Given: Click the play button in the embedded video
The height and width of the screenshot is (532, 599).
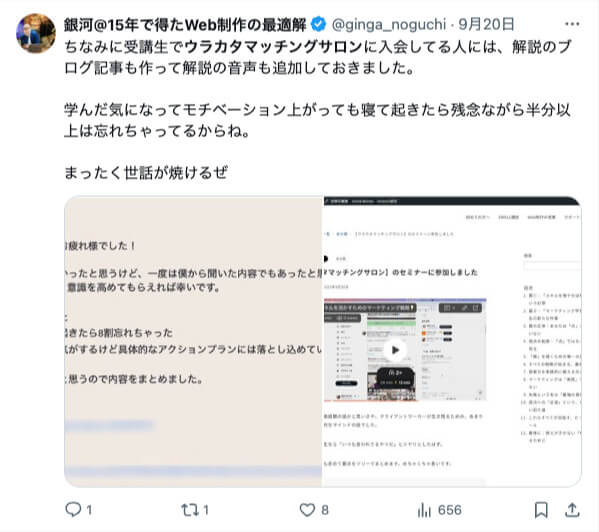Looking at the screenshot, I should (x=395, y=350).
